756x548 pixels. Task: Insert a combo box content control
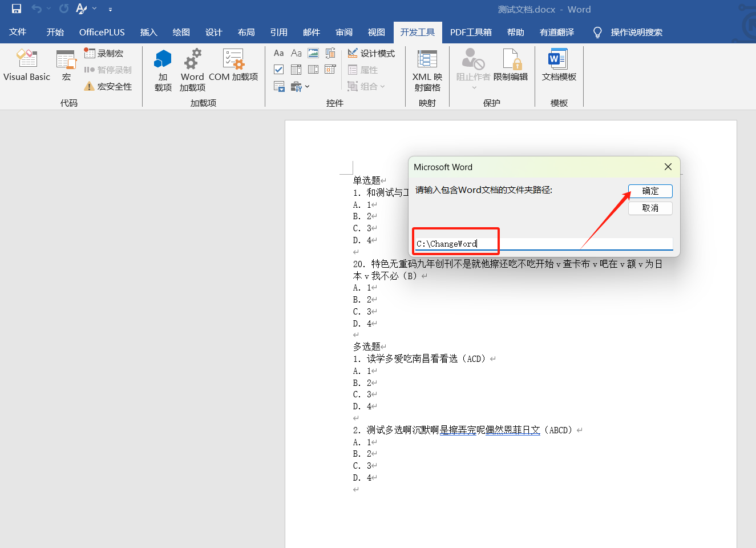point(296,70)
